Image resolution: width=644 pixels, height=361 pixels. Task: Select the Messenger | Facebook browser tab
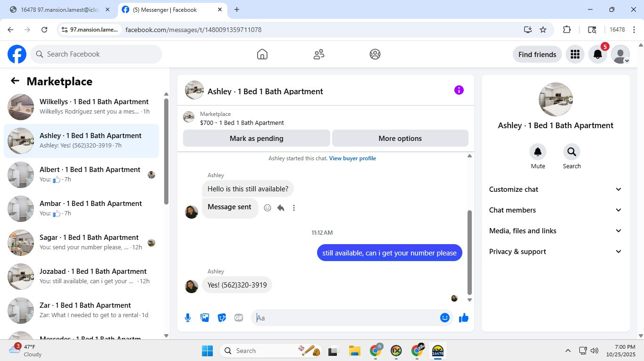(172, 9)
